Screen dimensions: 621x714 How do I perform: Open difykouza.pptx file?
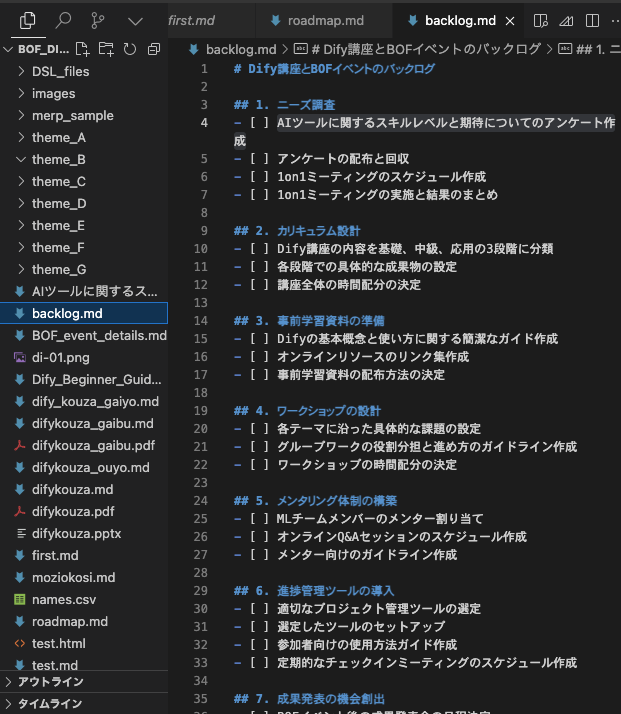(84, 534)
